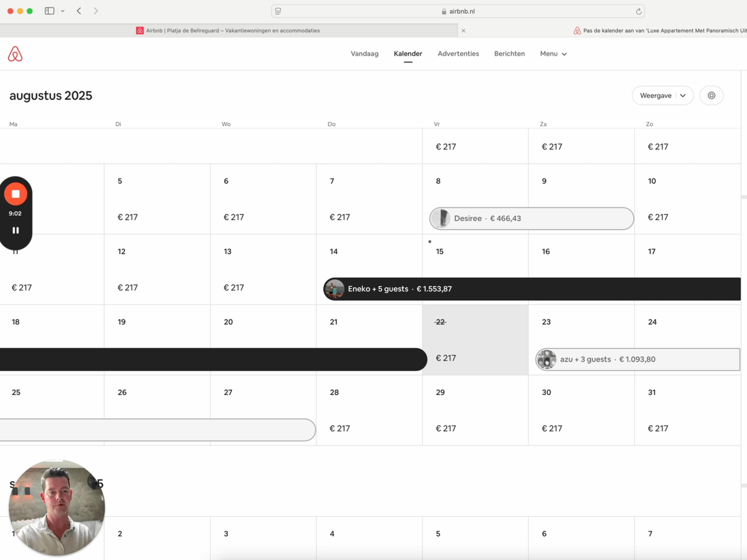Screen dimensions: 747x560
Task: Pause the recording
Action: point(15,230)
